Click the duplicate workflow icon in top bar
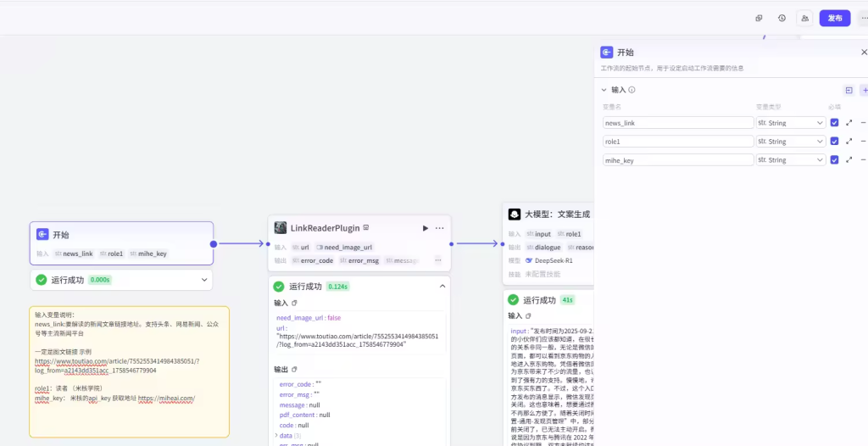The image size is (868, 446). pos(759,18)
